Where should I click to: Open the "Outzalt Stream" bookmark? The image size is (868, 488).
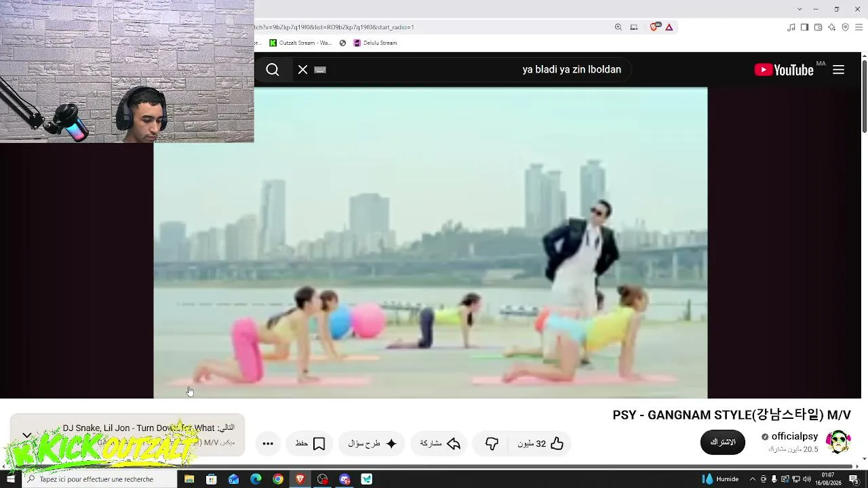pos(300,43)
